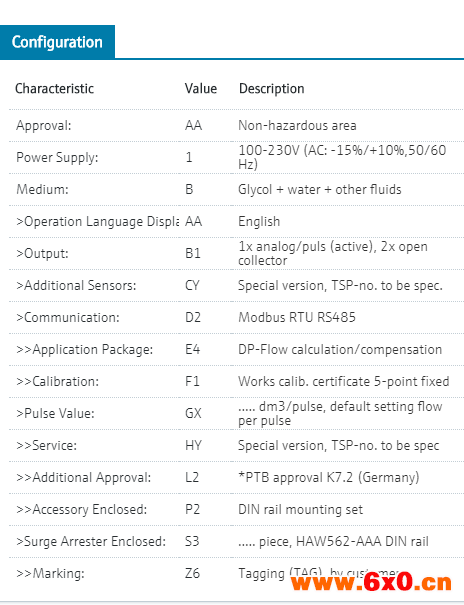Select Surge Arrester Enclosed value S3
This screenshot has height=605, width=464.
pos(192,542)
